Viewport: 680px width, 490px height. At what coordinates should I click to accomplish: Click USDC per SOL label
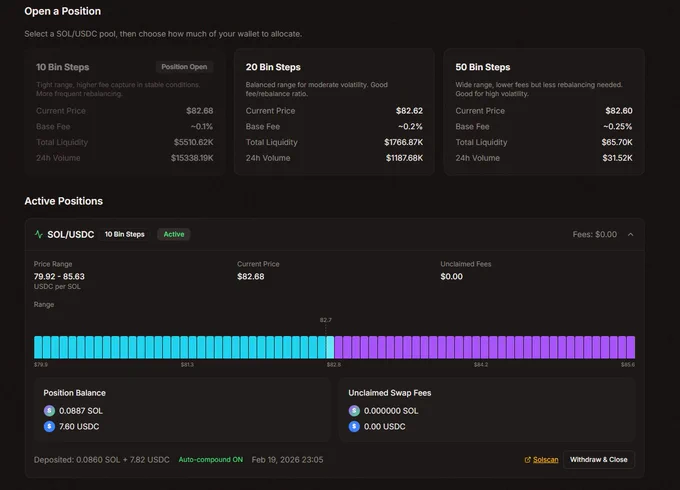click(57, 287)
